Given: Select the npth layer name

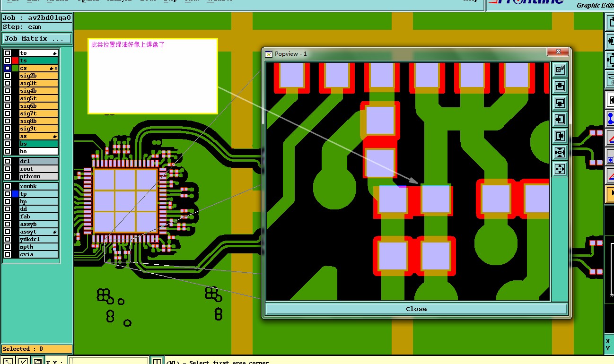Looking at the screenshot, I should click(x=38, y=247).
